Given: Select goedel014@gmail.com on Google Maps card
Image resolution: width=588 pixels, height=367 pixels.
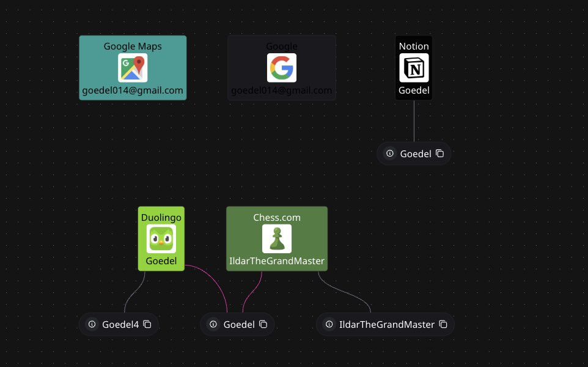Looking at the screenshot, I should [x=133, y=91].
